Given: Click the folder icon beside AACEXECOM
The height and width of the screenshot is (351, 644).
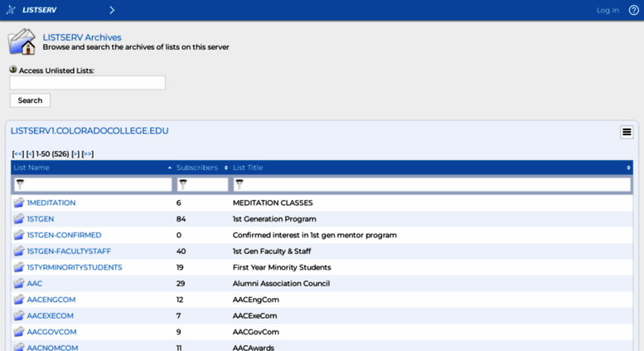Looking at the screenshot, I should click(x=19, y=315).
